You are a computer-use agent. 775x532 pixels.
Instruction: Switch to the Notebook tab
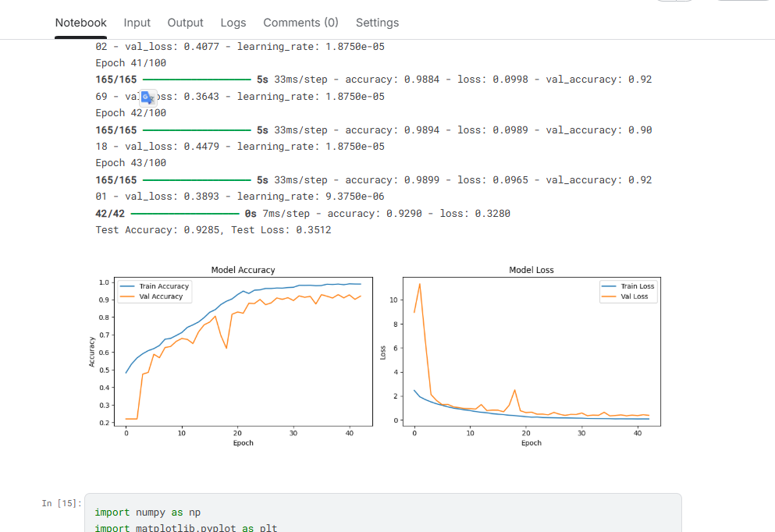(80, 23)
